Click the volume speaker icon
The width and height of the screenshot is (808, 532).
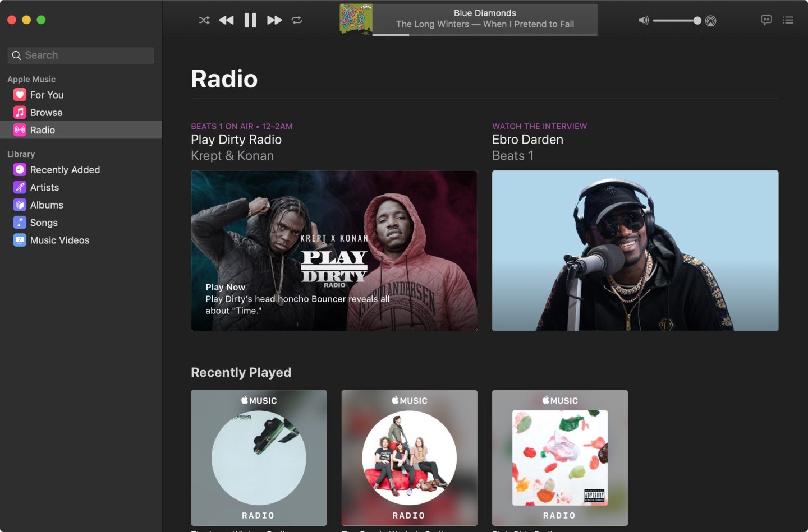coord(643,21)
